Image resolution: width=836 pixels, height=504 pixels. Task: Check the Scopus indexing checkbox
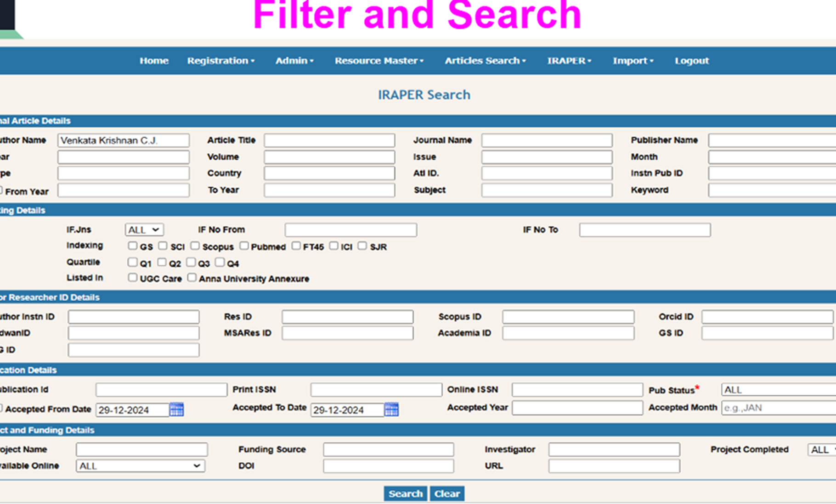point(195,246)
